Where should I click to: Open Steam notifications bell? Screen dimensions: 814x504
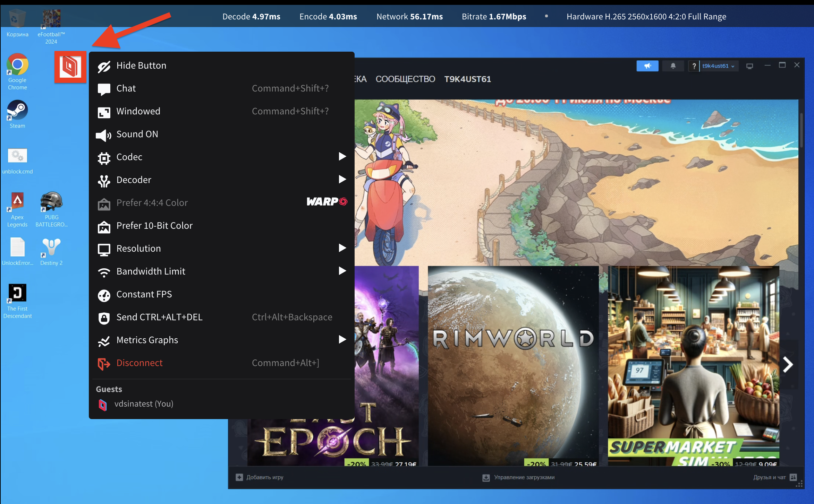point(673,66)
